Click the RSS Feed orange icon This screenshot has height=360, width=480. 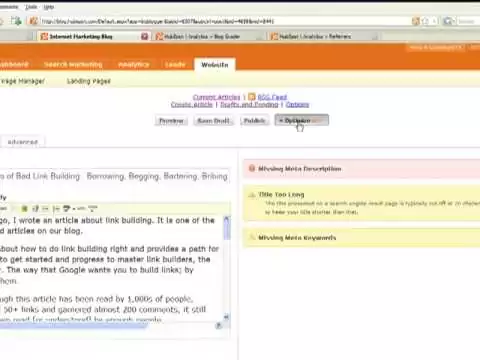pyautogui.click(x=252, y=97)
